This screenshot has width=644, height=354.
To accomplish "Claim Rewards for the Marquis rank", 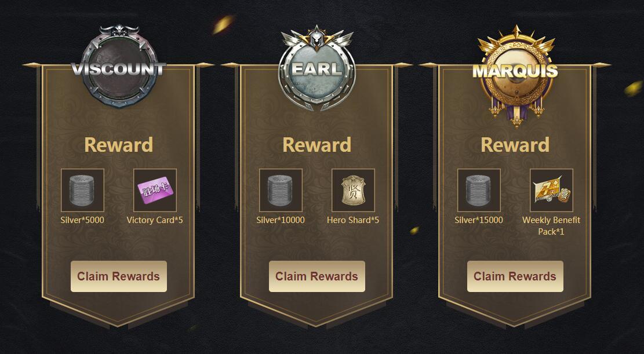I will 515,276.
